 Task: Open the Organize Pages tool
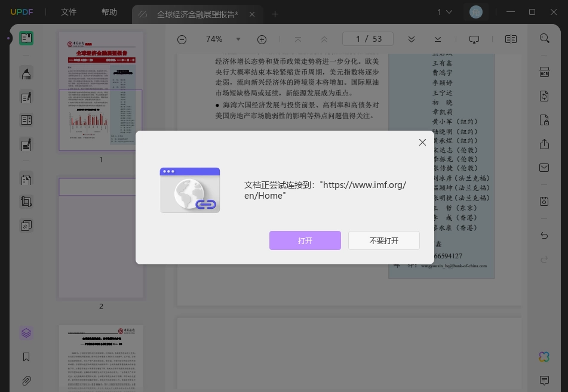[26, 179]
